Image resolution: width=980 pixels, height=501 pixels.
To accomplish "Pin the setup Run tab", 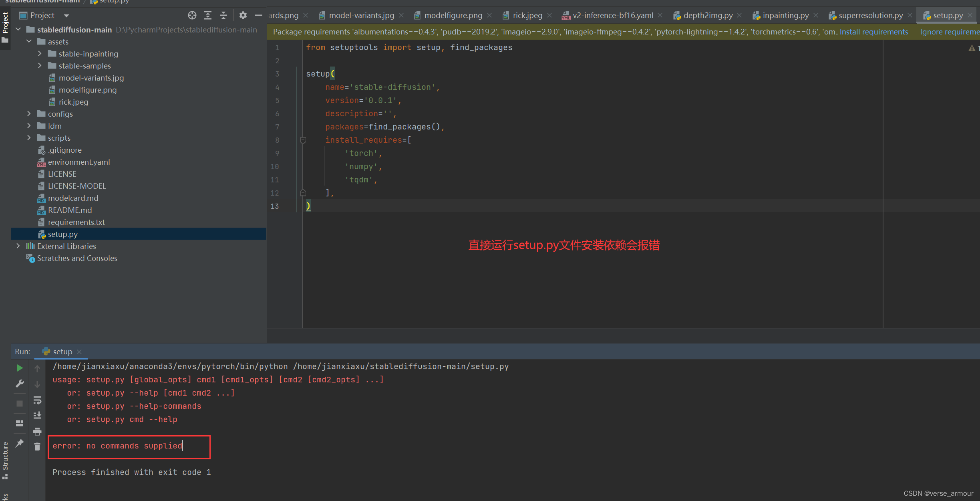I will pos(19,443).
